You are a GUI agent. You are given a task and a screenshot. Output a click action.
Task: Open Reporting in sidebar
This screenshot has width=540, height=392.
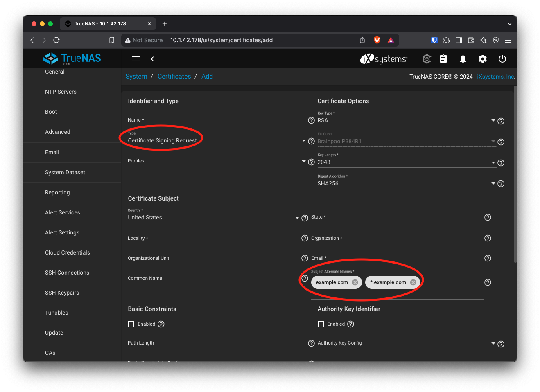[72, 192]
